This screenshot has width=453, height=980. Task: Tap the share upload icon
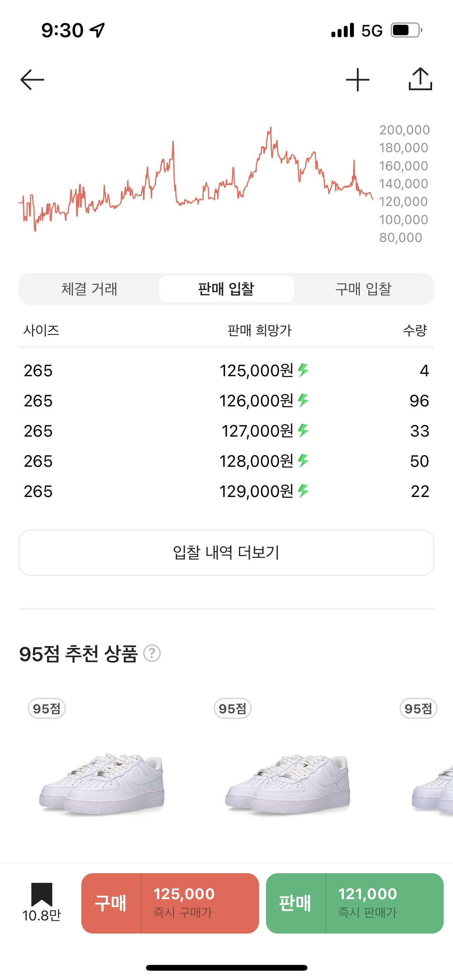[x=420, y=79]
